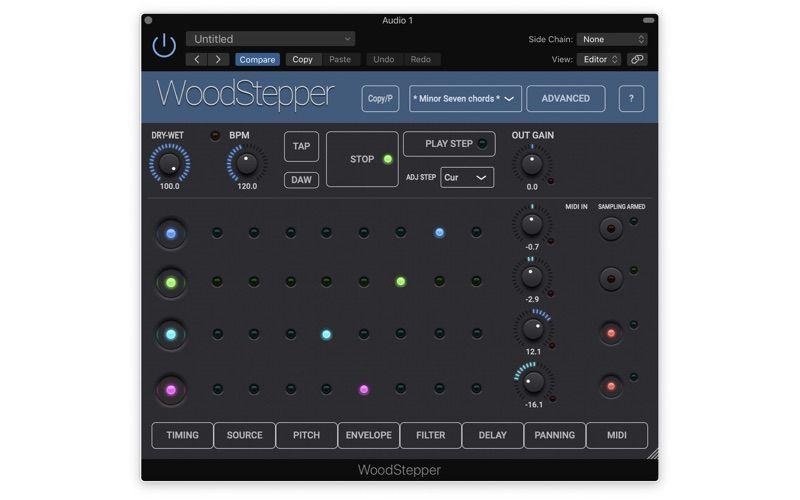Disarm sampling for the fourth row
Image resolution: width=800 pixels, height=500 pixels.
click(x=611, y=386)
